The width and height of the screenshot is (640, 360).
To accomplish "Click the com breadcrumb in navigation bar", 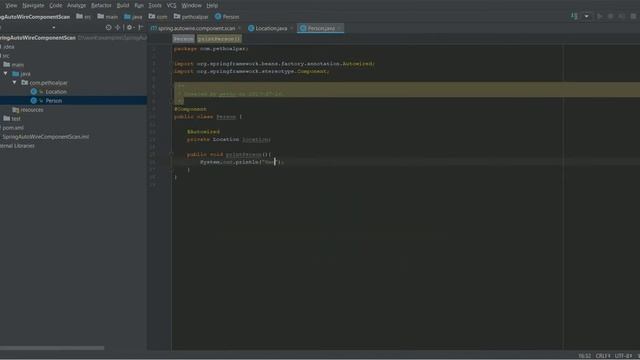I will [158, 17].
